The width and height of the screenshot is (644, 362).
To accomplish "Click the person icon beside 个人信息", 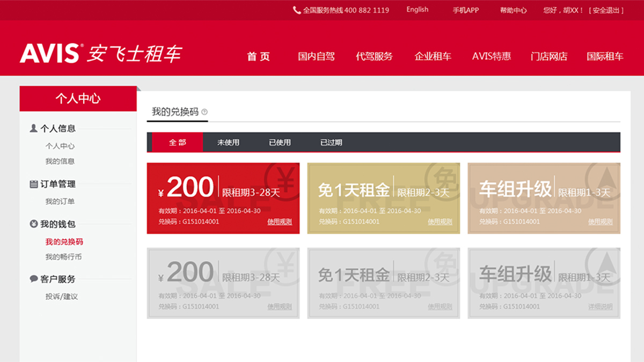I will [x=33, y=128].
